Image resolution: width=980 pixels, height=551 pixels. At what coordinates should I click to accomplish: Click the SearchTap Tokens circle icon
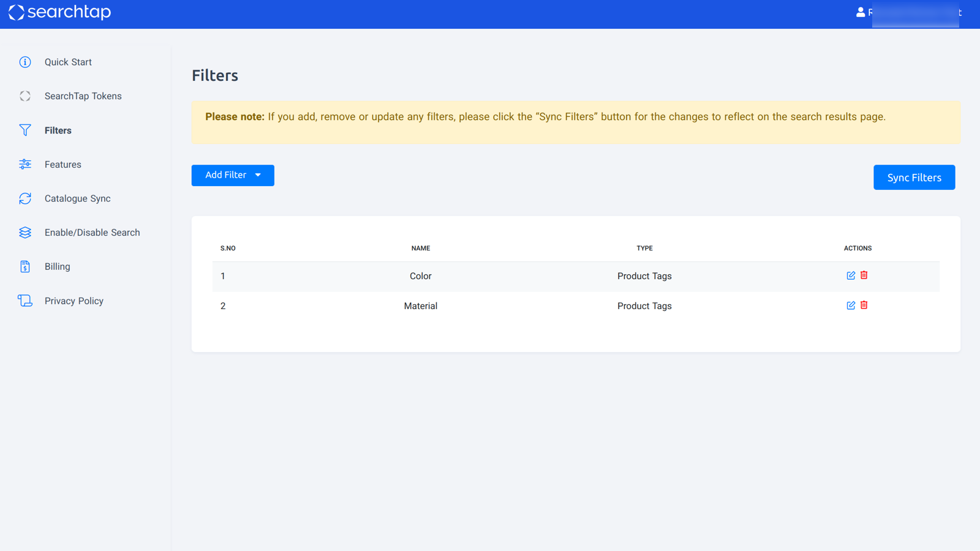point(25,96)
